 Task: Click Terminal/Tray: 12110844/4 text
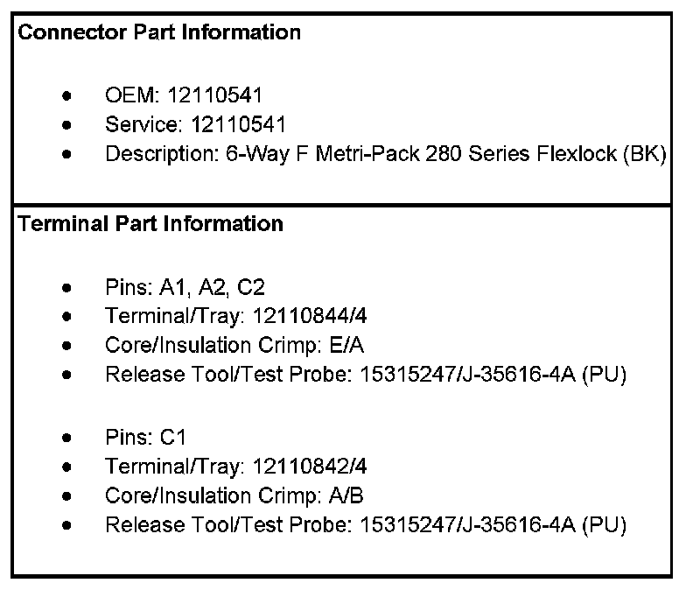[x=225, y=316]
